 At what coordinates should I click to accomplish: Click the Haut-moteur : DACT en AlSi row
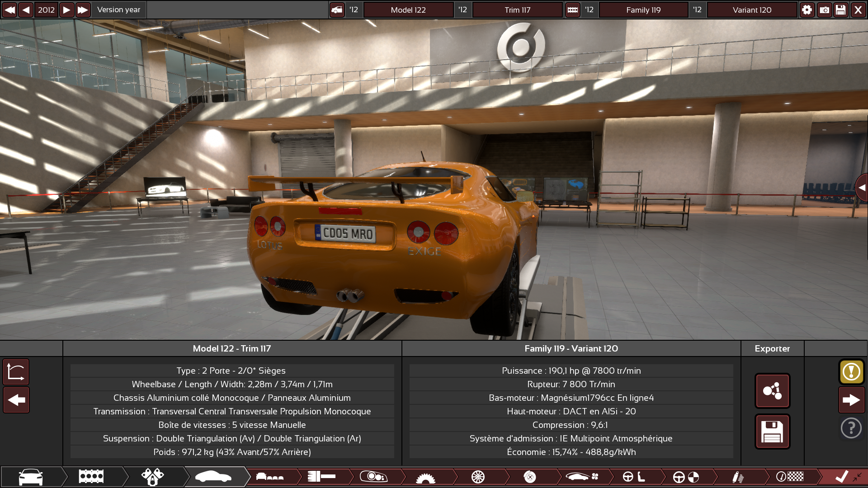(571, 411)
